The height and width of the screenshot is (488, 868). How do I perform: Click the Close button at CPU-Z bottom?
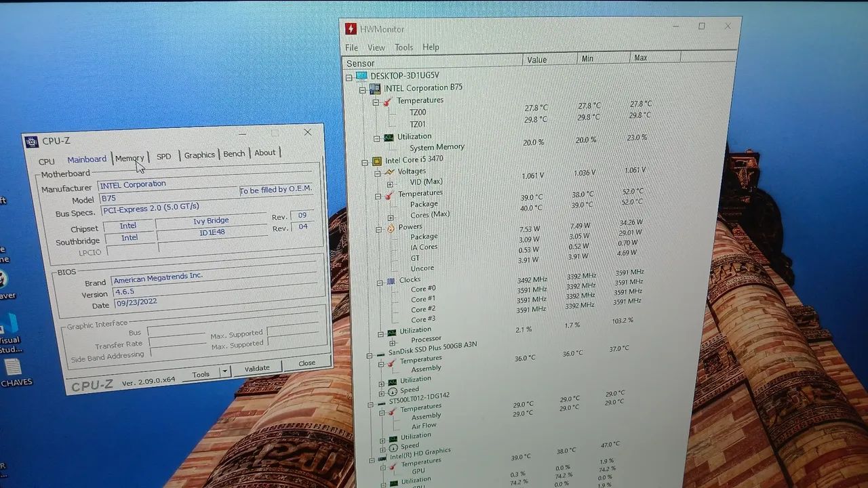coord(307,363)
